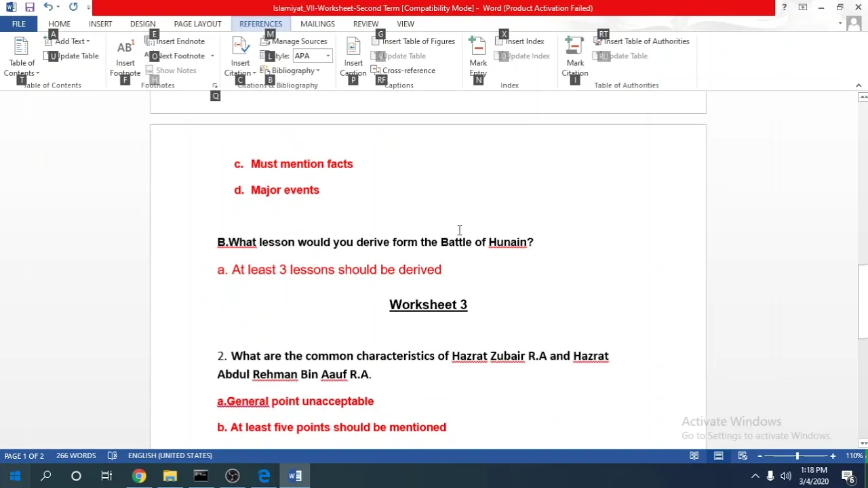The width and height of the screenshot is (868, 488).
Task: Insert a footnote with AB1 icon
Action: [x=125, y=58]
